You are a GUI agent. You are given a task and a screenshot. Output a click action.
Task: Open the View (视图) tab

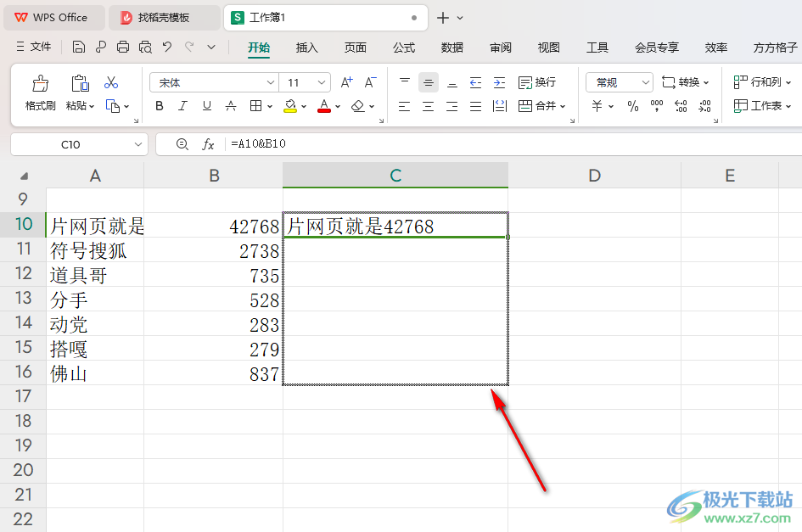pyautogui.click(x=549, y=48)
